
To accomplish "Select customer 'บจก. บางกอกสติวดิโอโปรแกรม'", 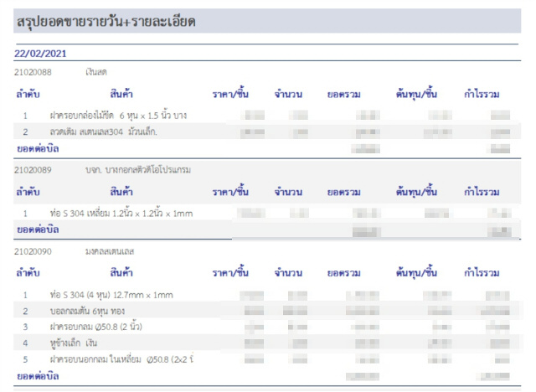I will coord(138,170).
